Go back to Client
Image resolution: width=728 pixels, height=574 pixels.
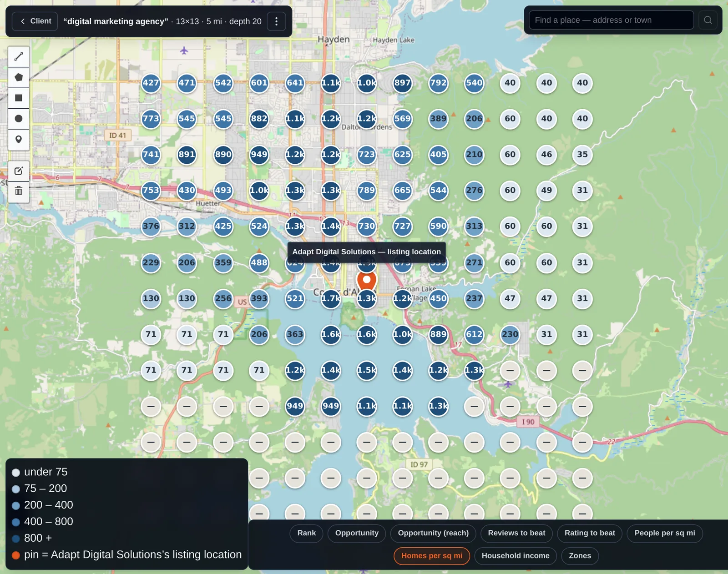(x=35, y=21)
